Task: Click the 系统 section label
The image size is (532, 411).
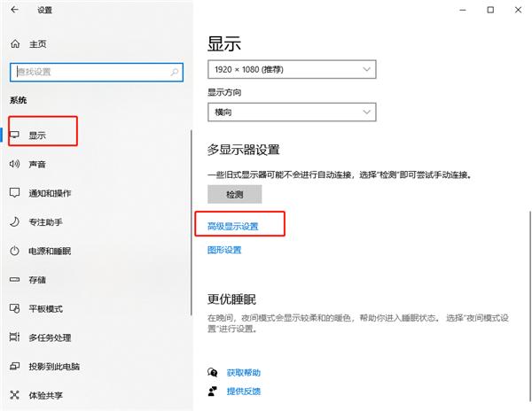Action: (19, 100)
